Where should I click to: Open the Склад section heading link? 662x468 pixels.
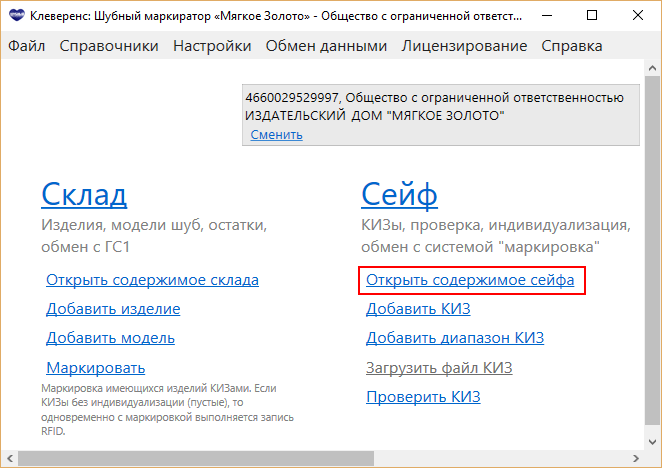click(84, 194)
